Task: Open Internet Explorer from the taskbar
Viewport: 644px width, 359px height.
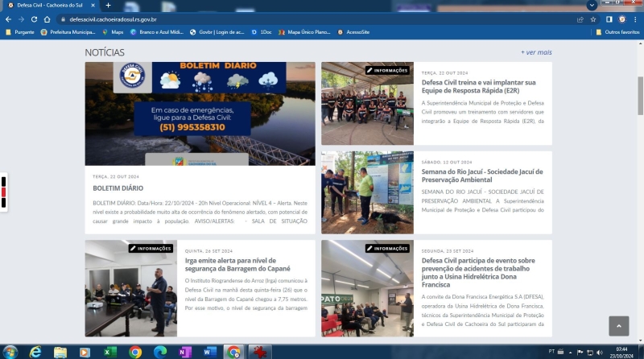Action: coord(35,352)
